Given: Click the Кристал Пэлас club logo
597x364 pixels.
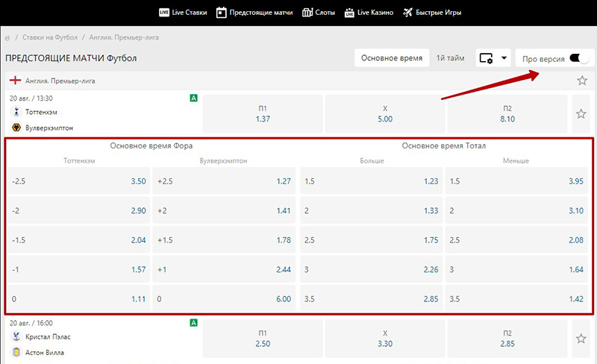Looking at the screenshot, I should [x=16, y=336].
